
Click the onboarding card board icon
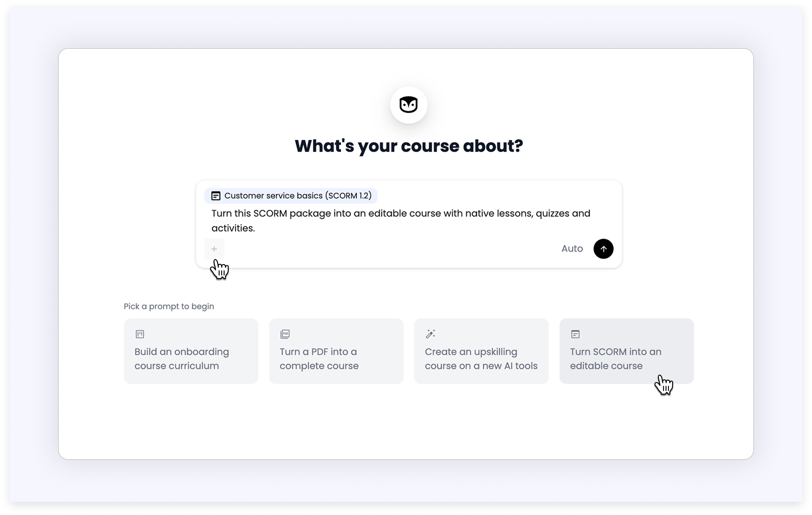coord(140,334)
